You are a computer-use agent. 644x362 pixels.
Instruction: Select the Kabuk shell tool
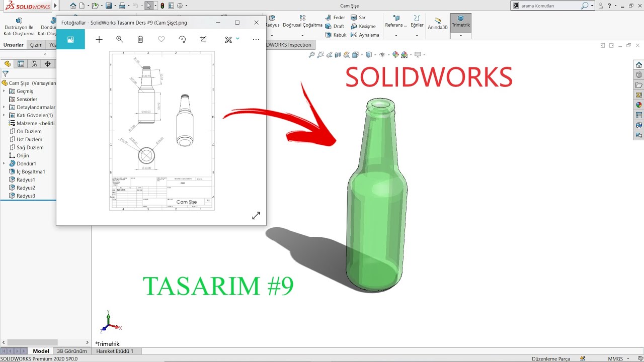point(336,35)
